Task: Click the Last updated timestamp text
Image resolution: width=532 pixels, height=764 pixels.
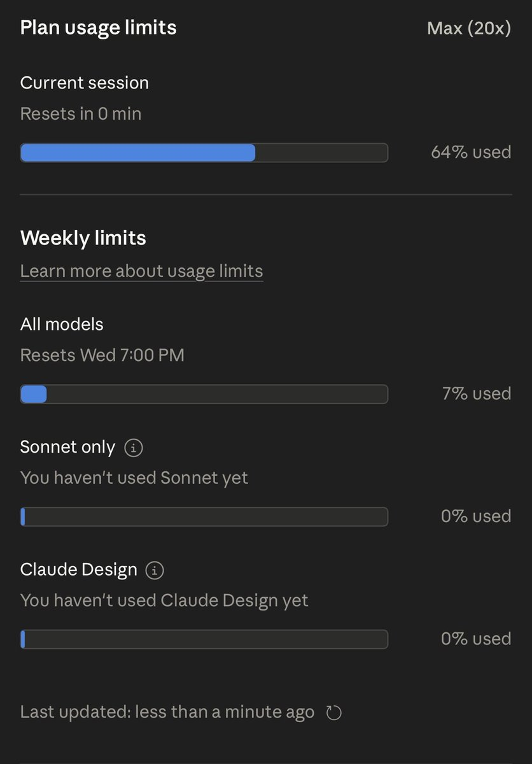Action: click(x=167, y=712)
